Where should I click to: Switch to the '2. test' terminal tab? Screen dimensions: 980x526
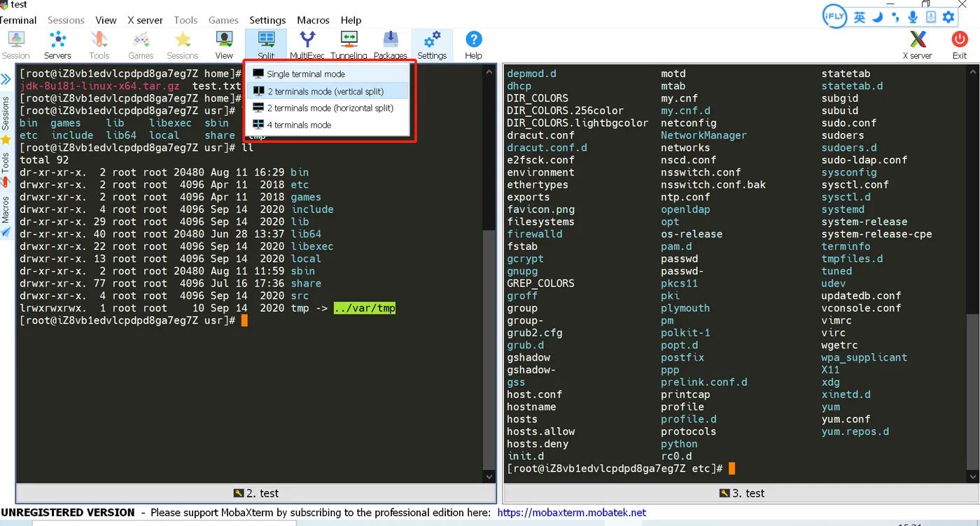click(256, 493)
